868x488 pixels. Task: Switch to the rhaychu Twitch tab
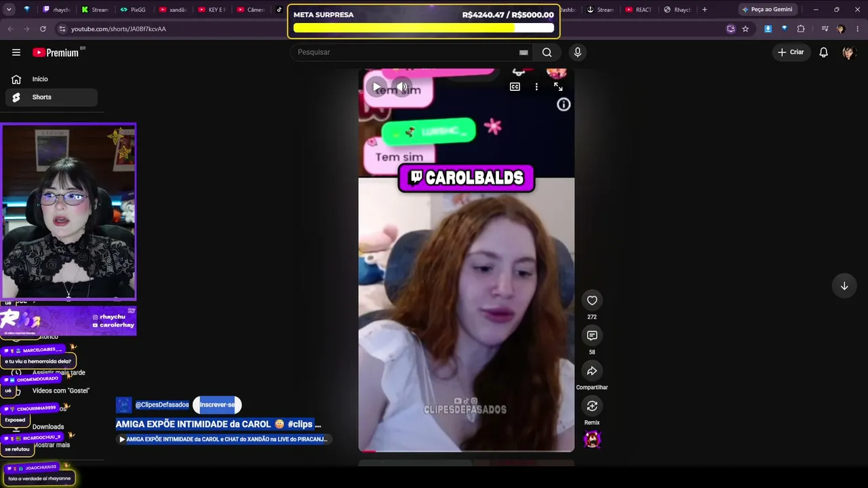56,9
